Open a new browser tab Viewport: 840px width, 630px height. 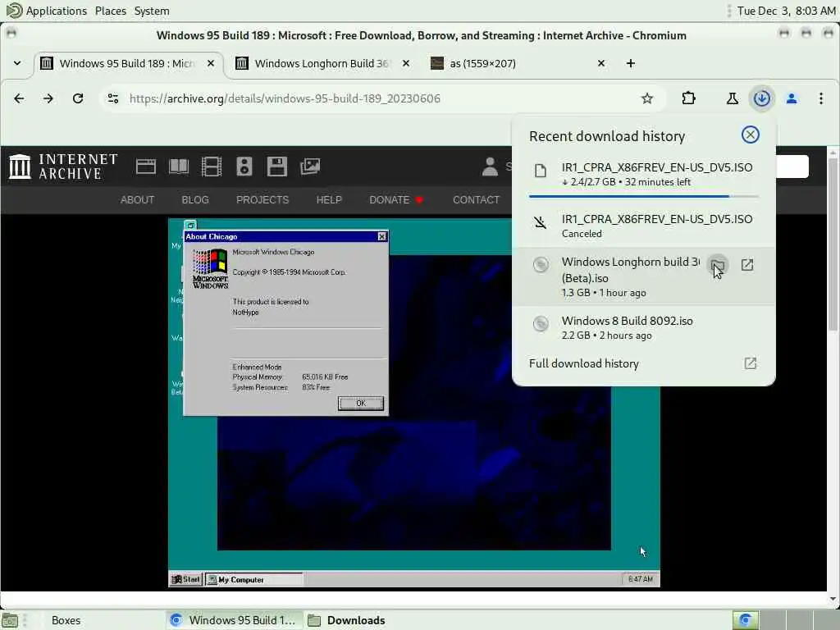pos(631,63)
